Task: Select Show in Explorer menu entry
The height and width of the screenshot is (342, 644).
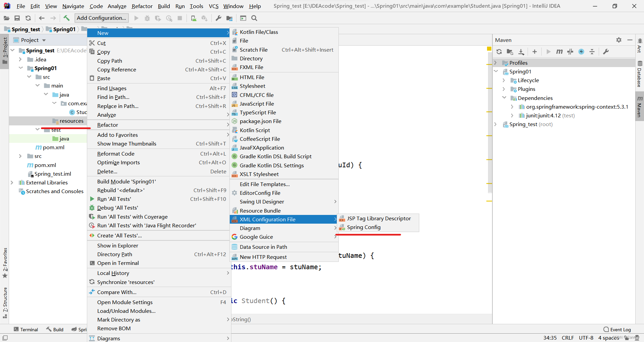Action: point(158,245)
